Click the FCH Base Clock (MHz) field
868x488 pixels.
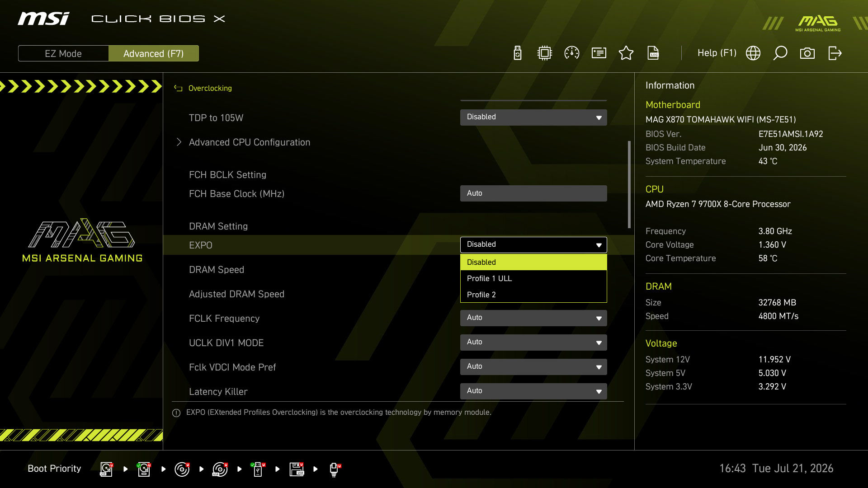point(533,193)
